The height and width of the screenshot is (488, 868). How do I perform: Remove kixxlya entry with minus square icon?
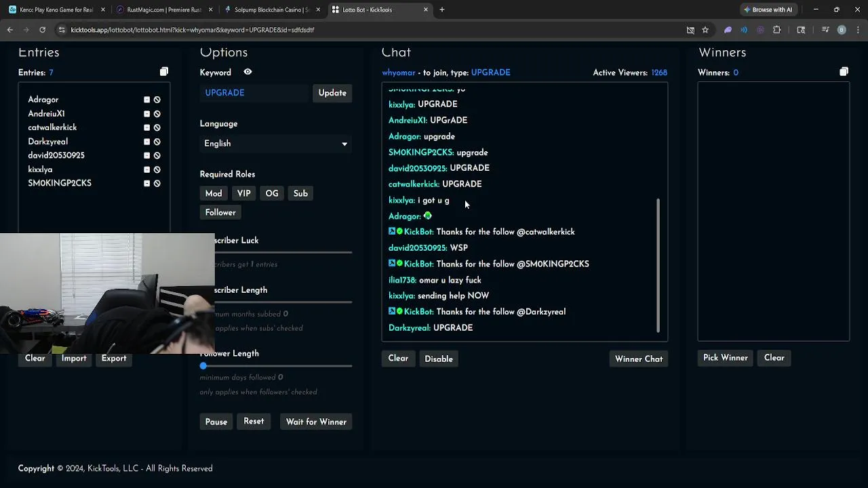146,169
